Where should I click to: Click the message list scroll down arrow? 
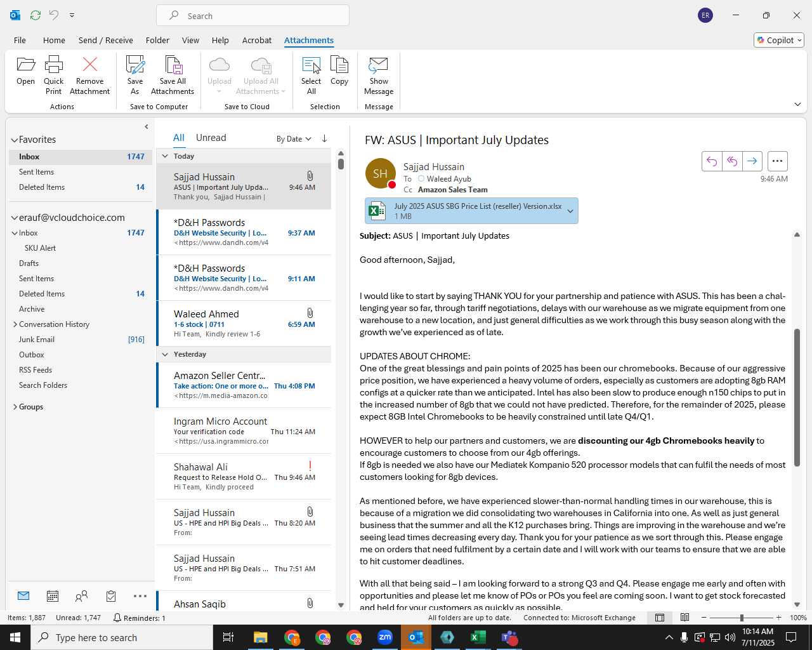click(341, 605)
